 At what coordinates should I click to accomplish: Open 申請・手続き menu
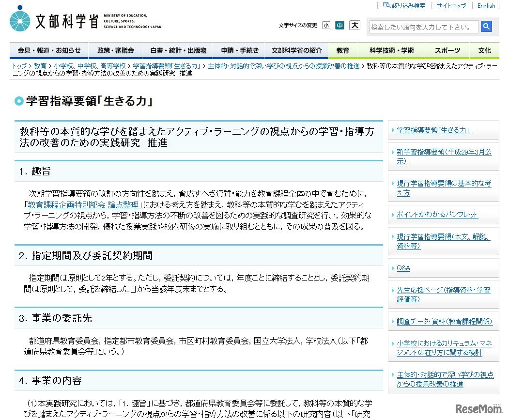[240, 50]
